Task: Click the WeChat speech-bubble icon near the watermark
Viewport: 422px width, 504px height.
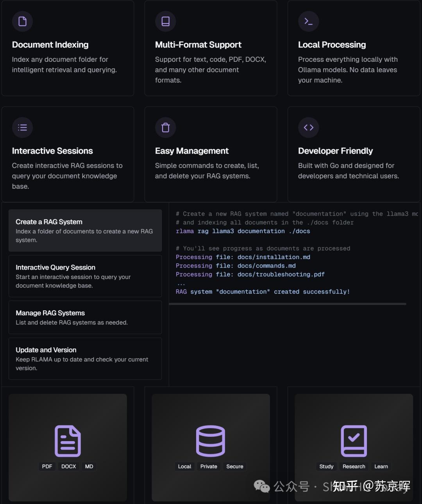Action: click(x=262, y=486)
